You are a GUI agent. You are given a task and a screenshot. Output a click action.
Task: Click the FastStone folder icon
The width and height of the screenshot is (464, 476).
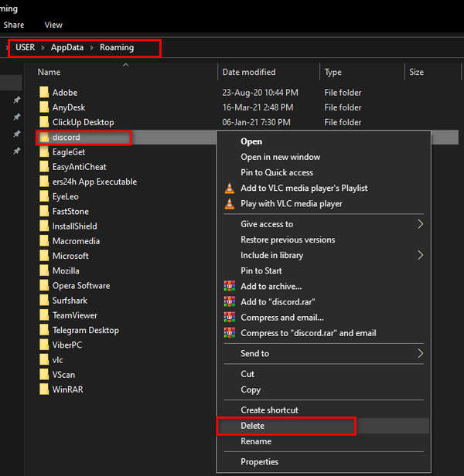44,211
